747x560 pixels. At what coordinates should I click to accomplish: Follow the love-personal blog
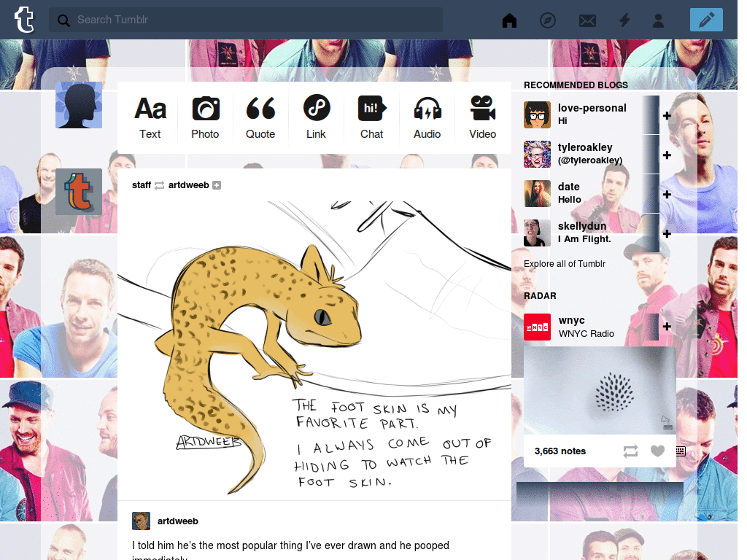point(667,116)
